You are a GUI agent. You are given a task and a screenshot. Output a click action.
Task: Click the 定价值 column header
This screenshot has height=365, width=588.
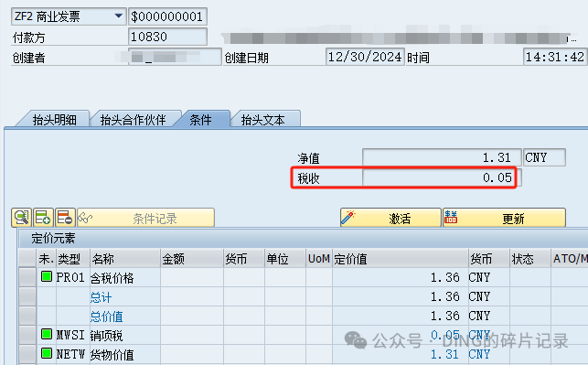click(401, 259)
